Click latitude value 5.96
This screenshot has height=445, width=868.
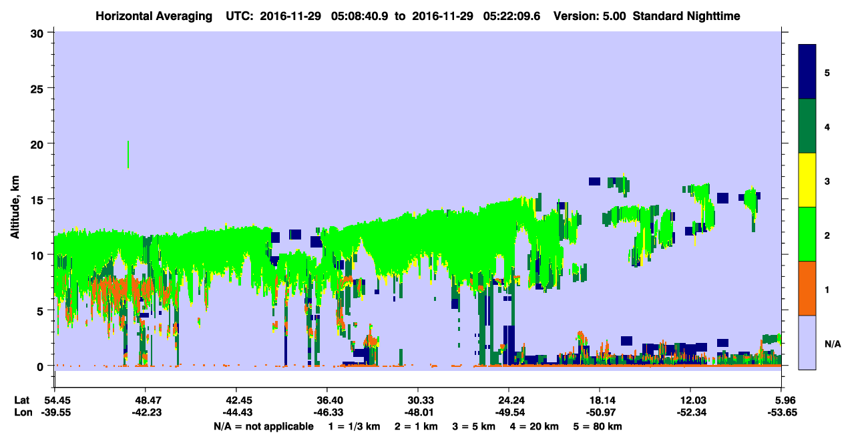click(781, 400)
